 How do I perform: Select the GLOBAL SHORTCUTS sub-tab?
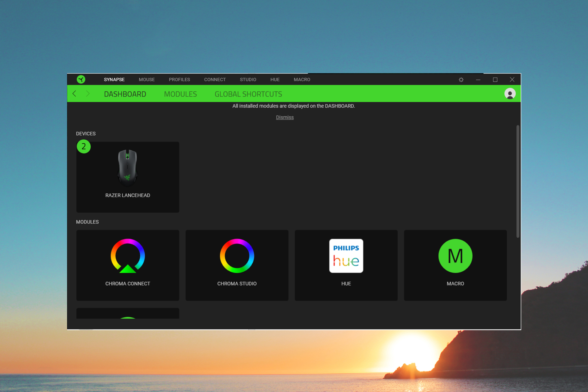(x=248, y=94)
